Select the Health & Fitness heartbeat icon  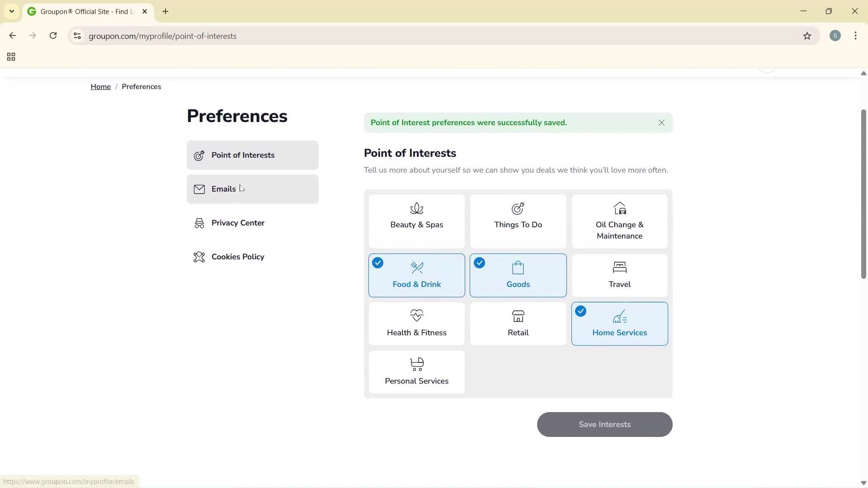(x=416, y=315)
